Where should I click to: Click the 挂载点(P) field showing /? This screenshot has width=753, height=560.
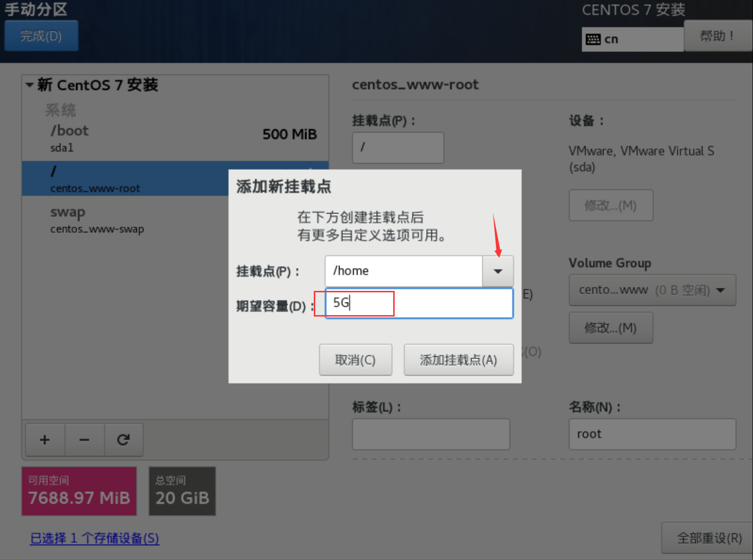(398, 147)
